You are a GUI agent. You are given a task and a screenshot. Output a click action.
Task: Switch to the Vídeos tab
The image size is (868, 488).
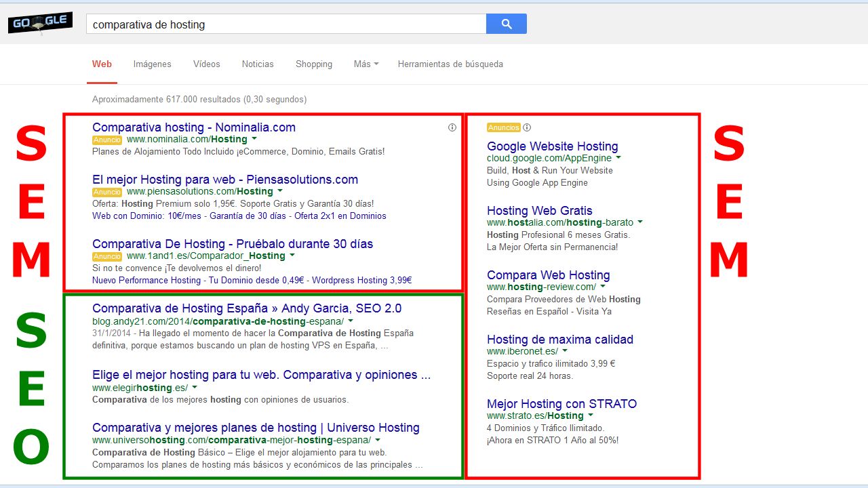(207, 64)
